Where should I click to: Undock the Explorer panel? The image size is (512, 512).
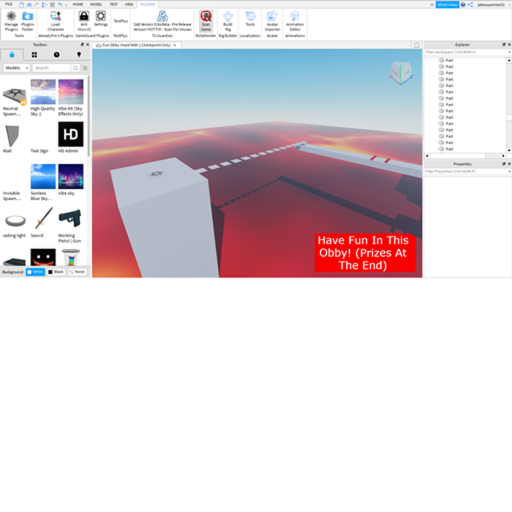point(504,45)
